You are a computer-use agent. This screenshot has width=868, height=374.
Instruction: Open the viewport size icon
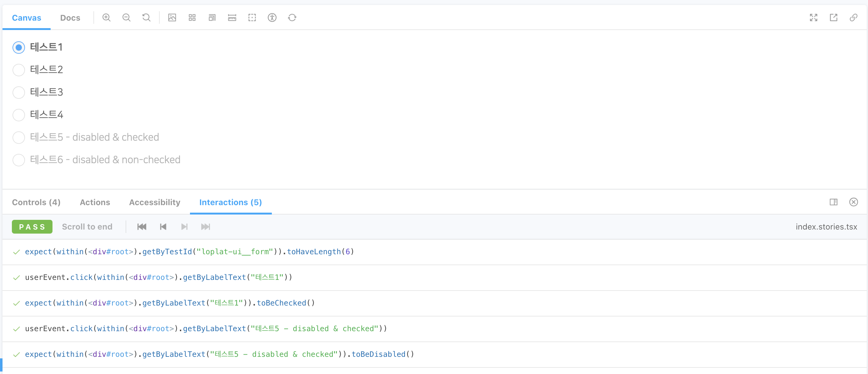pyautogui.click(x=212, y=18)
